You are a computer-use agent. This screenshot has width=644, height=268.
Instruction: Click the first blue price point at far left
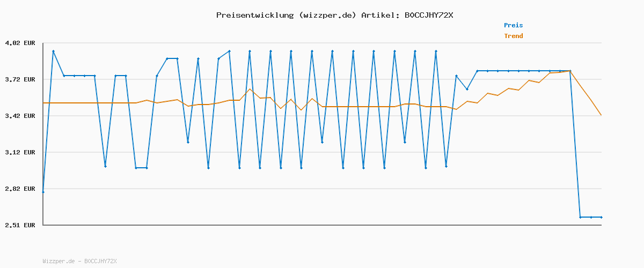[x=43, y=192]
